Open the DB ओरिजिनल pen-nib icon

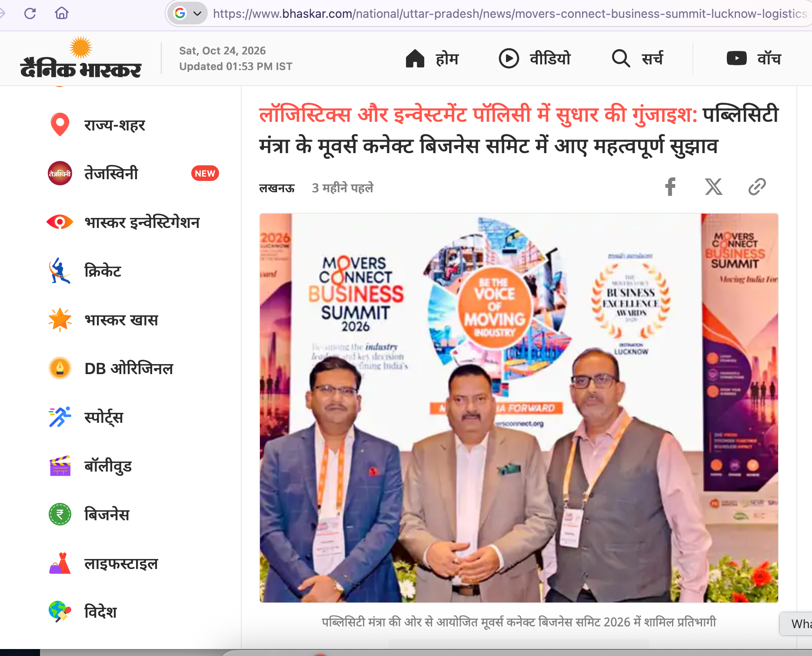pos(60,368)
